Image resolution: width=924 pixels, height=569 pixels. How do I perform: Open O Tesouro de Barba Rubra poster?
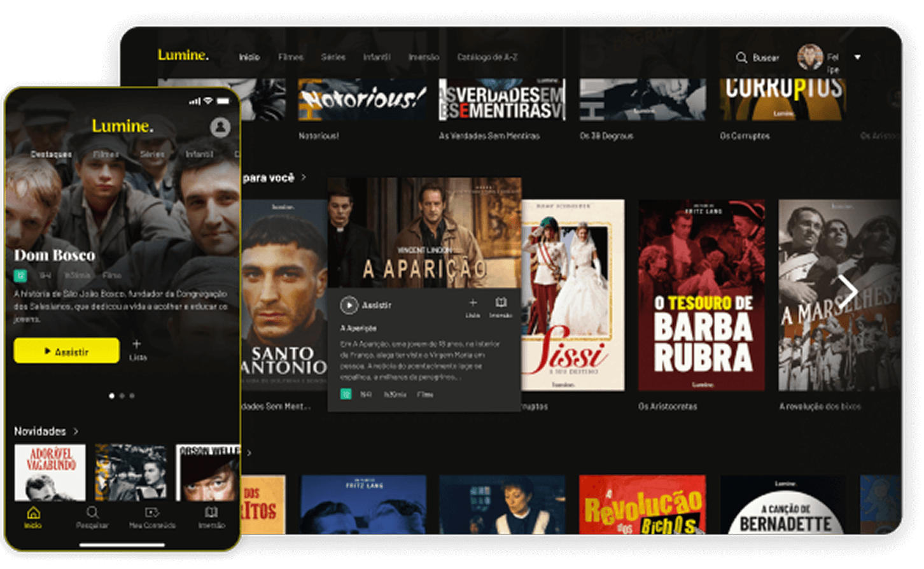(702, 295)
